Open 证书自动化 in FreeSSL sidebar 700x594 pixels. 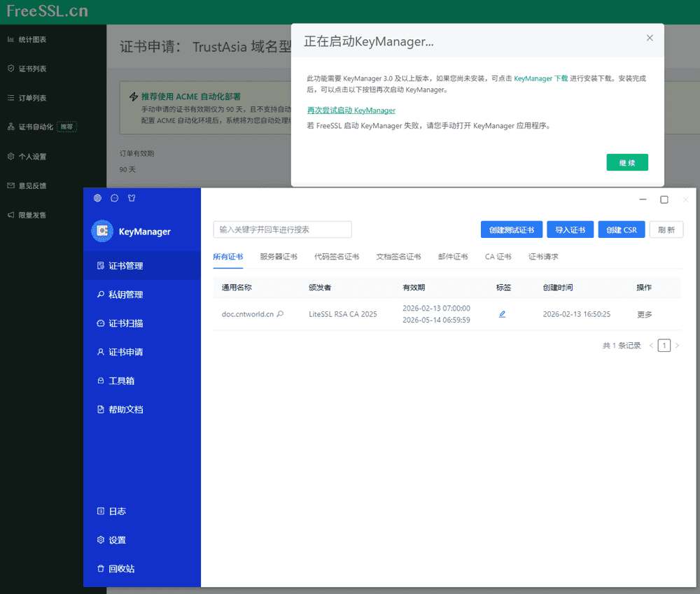(35, 127)
